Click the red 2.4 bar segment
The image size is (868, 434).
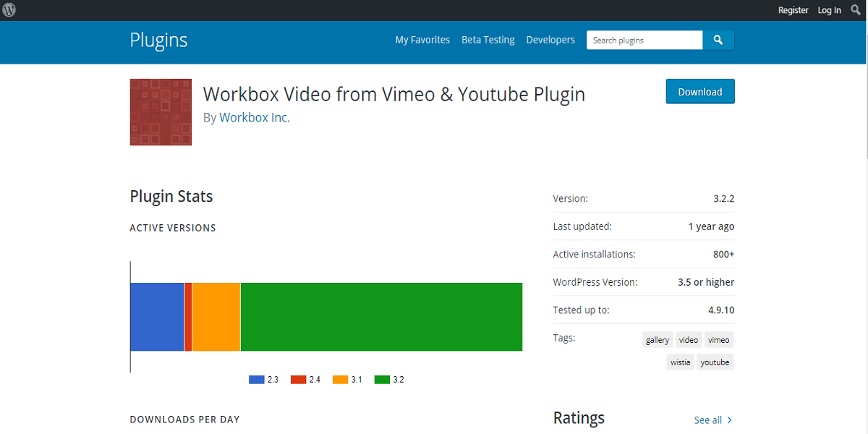[188, 317]
